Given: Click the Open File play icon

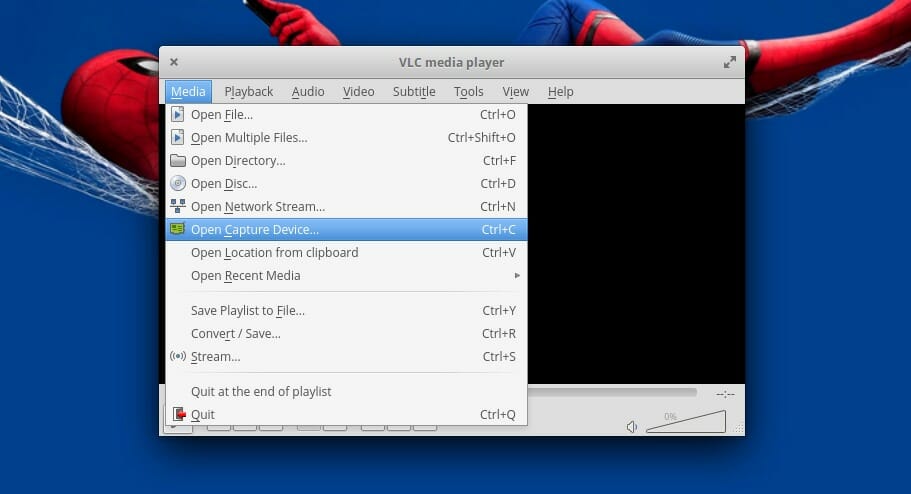Looking at the screenshot, I should (x=178, y=114).
